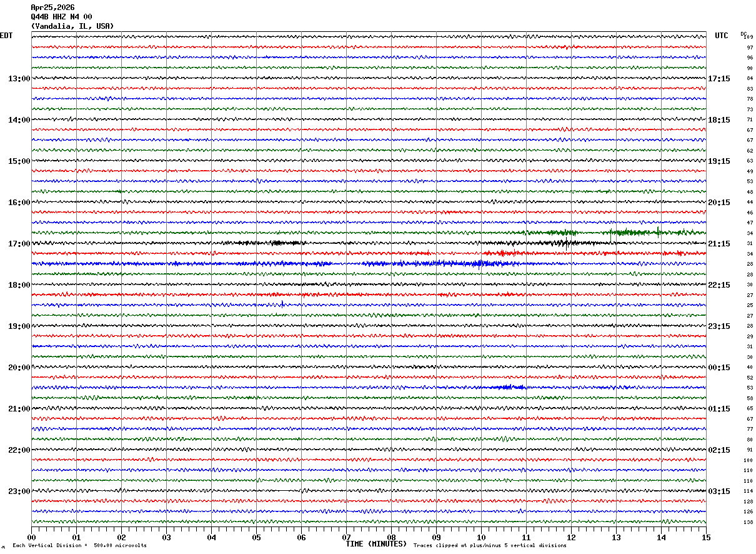Click the UTC timezone label
The height and width of the screenshot is (554, 756).
(x=722, y=36)
